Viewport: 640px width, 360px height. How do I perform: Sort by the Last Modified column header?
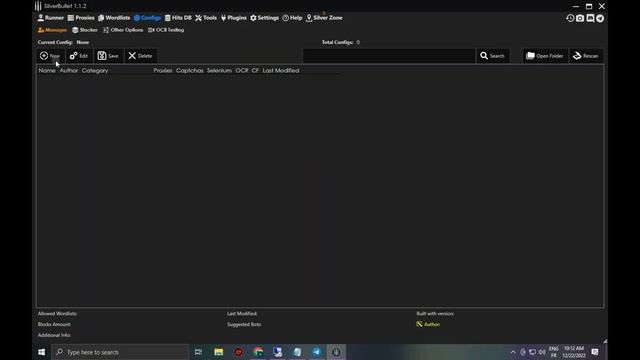[281, 71]
